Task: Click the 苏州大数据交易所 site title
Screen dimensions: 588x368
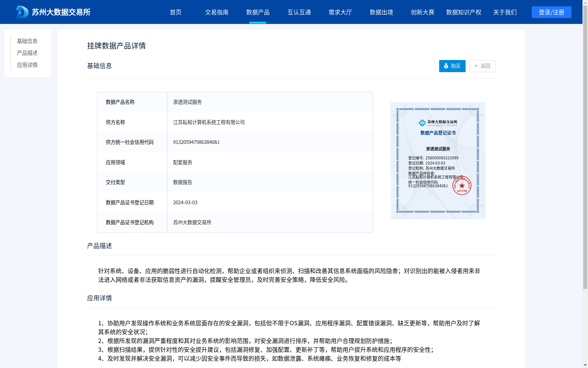Action: pos(61,12)
